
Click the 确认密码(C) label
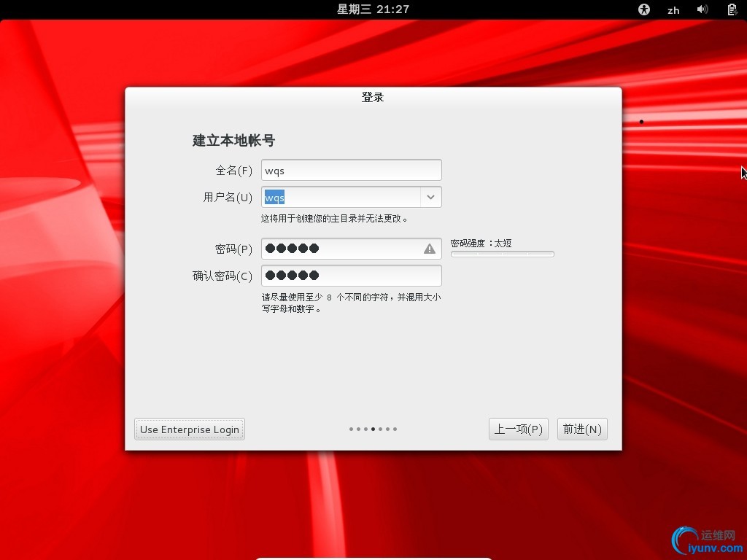pos(222,276)
